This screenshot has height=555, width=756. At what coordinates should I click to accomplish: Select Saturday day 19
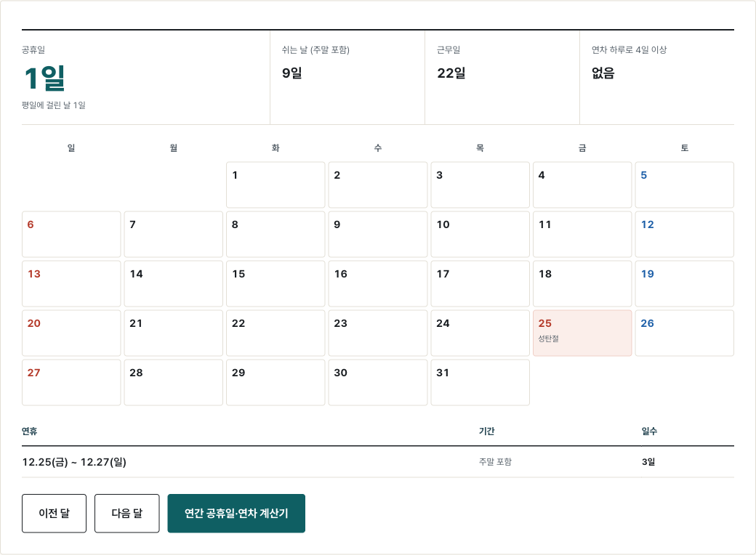[x=685, y=284]
